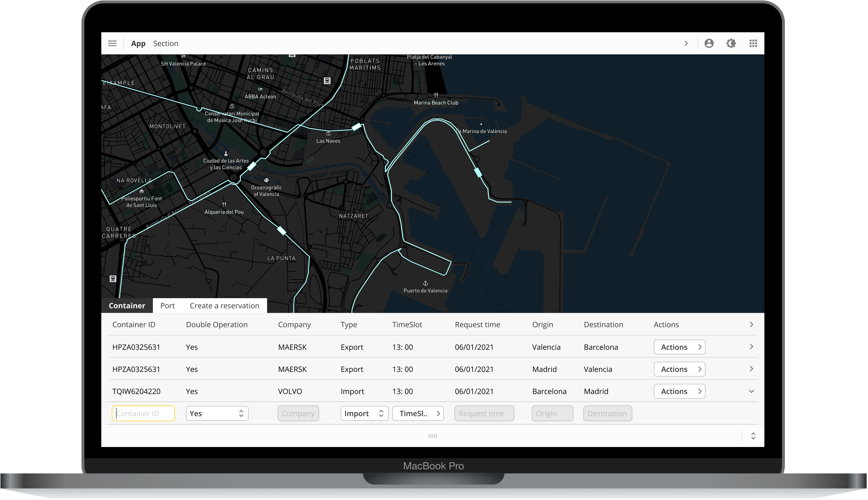The width and height of the screenshot is (868, 500).
Task: Open the Double Operation Yes dropdown
Action: pyautogui.click(x=217, y=413)
